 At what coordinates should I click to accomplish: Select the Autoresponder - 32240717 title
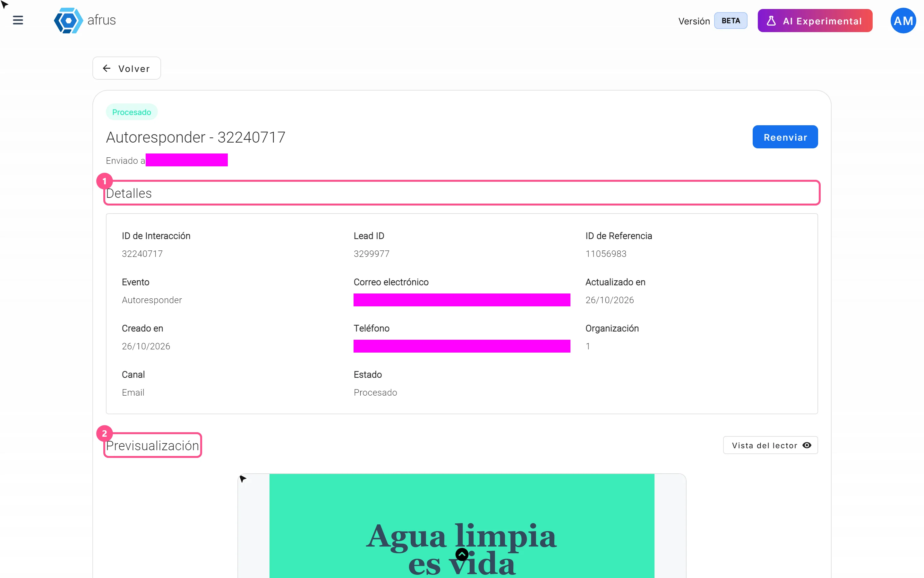[x=195, y=137]
